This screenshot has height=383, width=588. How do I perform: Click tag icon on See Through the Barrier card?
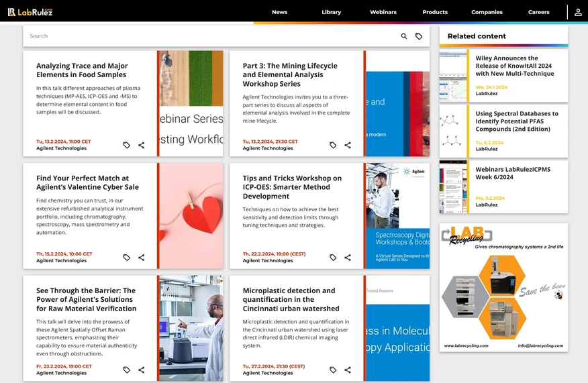(127, 370)
